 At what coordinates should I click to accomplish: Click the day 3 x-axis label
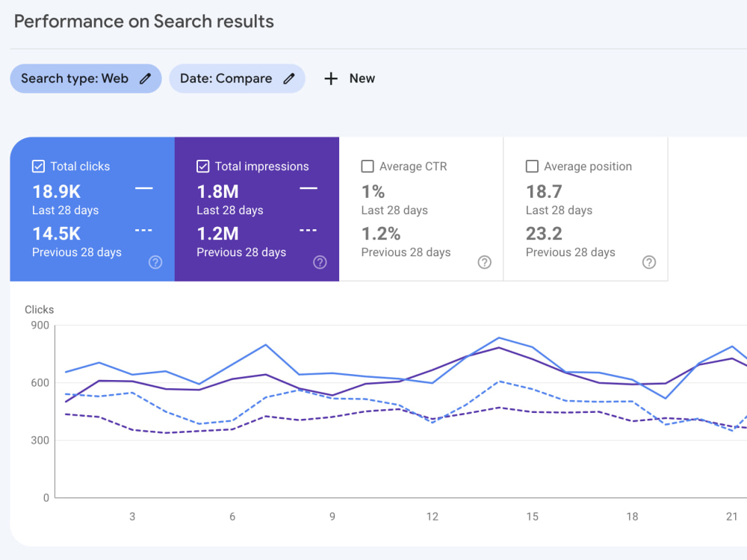132,517
